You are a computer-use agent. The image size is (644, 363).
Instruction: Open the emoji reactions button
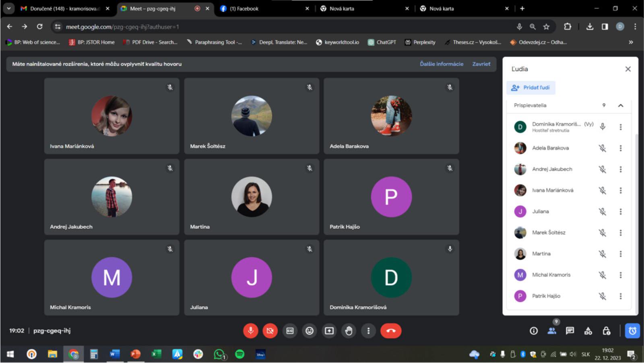(x=309, y=331)
